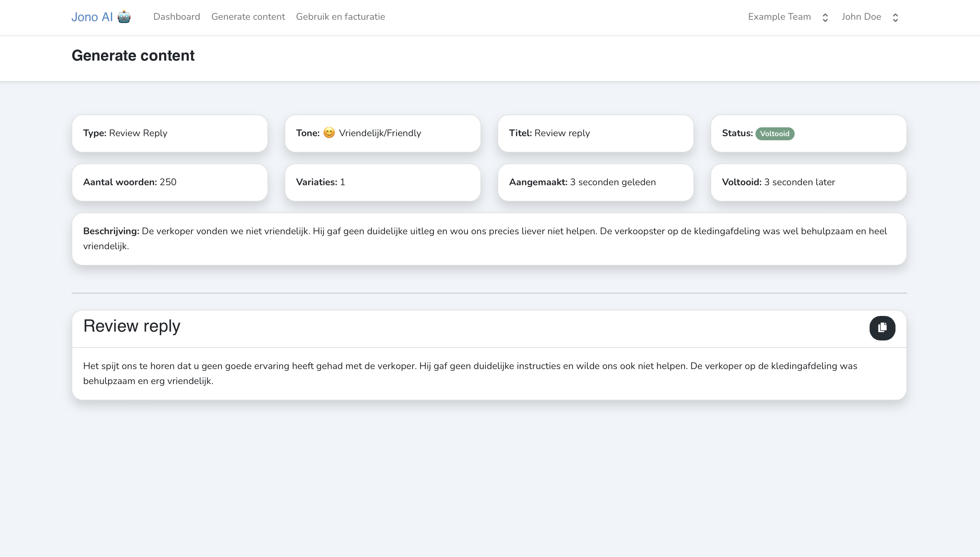Viewport: 980px width, 557px height.
Task: Click the smiley emoji next to Tone
Action: [329, 133]
